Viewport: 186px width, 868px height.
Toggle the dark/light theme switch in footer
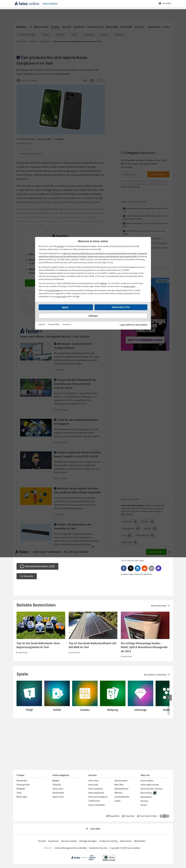[x=164, y=816]
